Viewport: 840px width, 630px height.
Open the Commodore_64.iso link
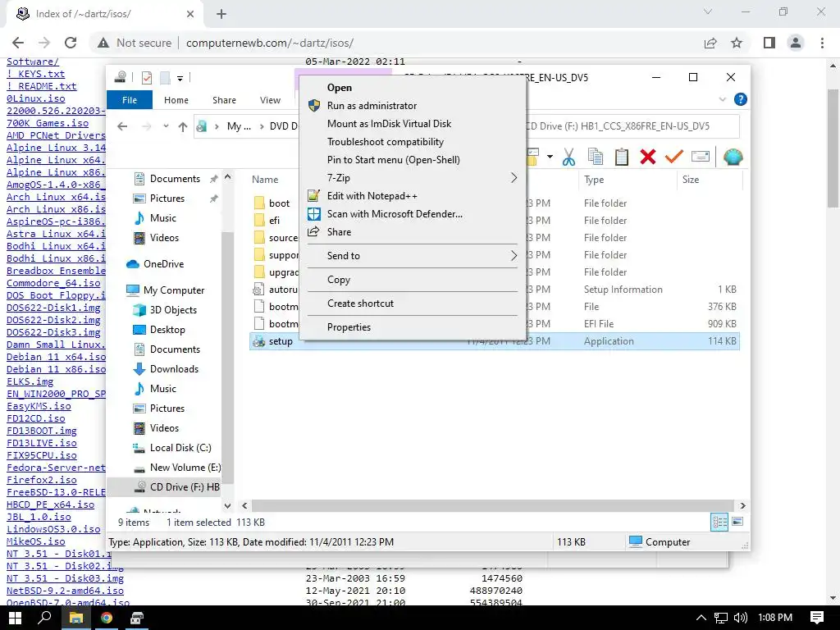[53, 283]
